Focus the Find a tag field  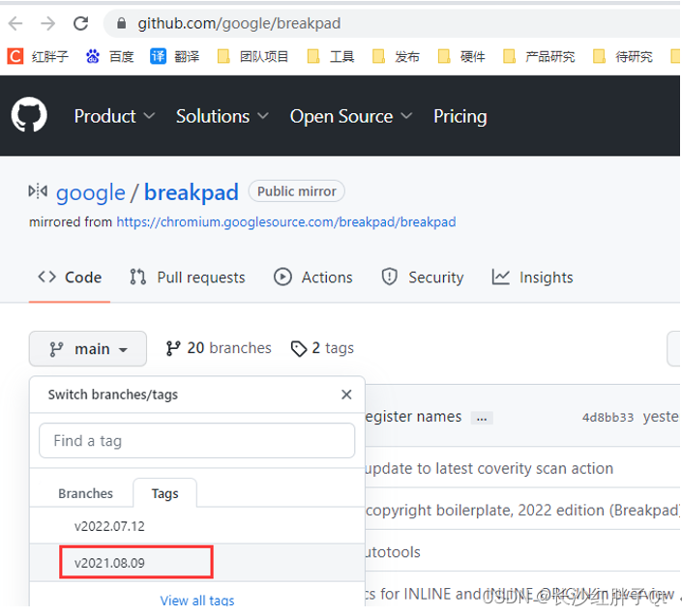click(197, 440)
